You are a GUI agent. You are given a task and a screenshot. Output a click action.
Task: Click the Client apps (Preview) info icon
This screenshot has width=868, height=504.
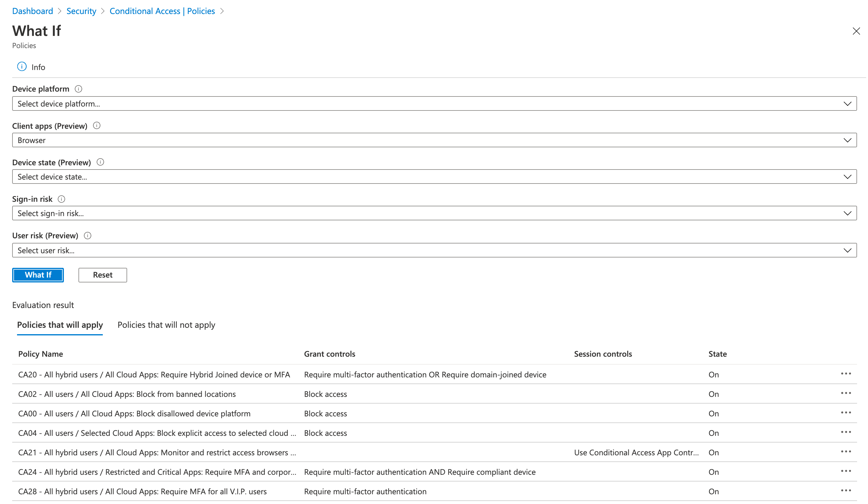point(97,125)
